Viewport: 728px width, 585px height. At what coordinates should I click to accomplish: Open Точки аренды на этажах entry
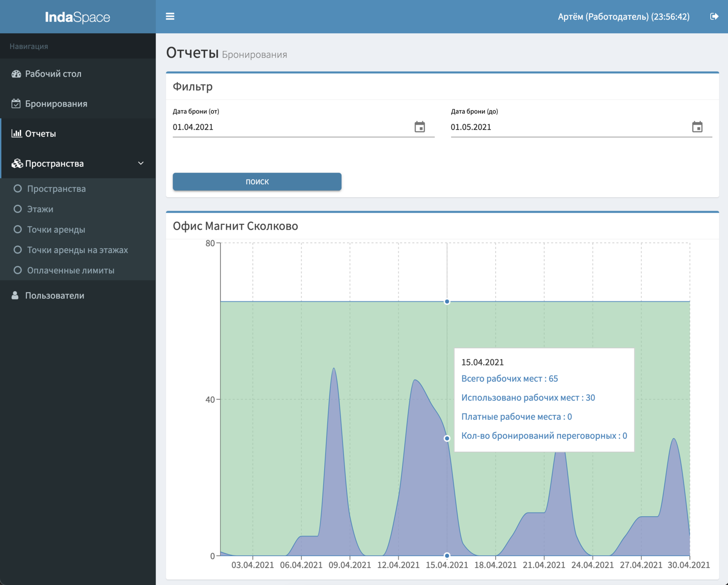[78, 250]
